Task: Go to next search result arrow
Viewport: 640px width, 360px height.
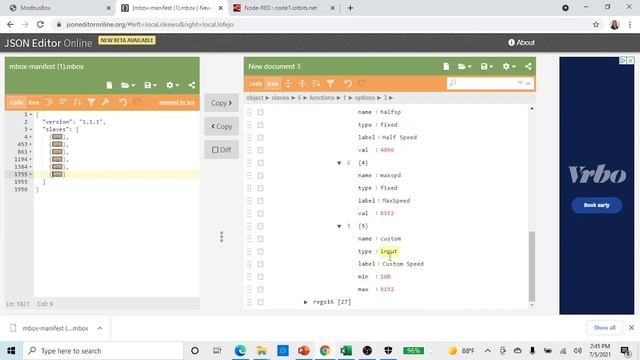Action: tap(520, 83)
